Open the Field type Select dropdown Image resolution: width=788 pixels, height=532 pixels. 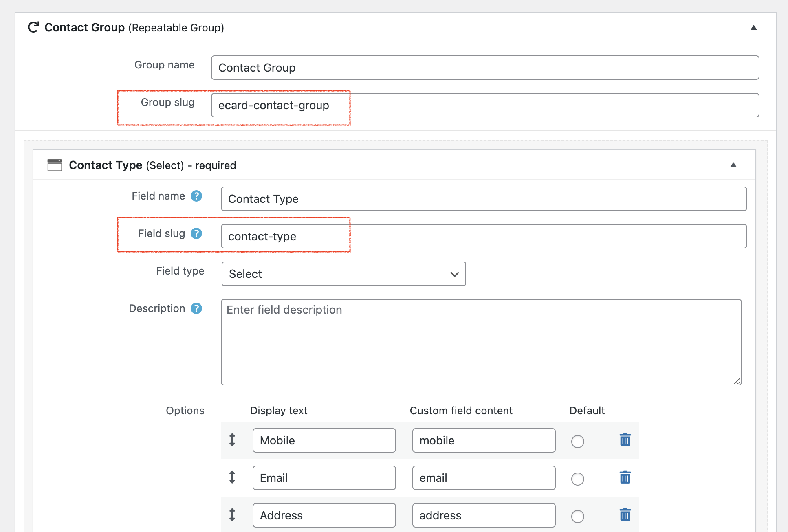[344, 274]
